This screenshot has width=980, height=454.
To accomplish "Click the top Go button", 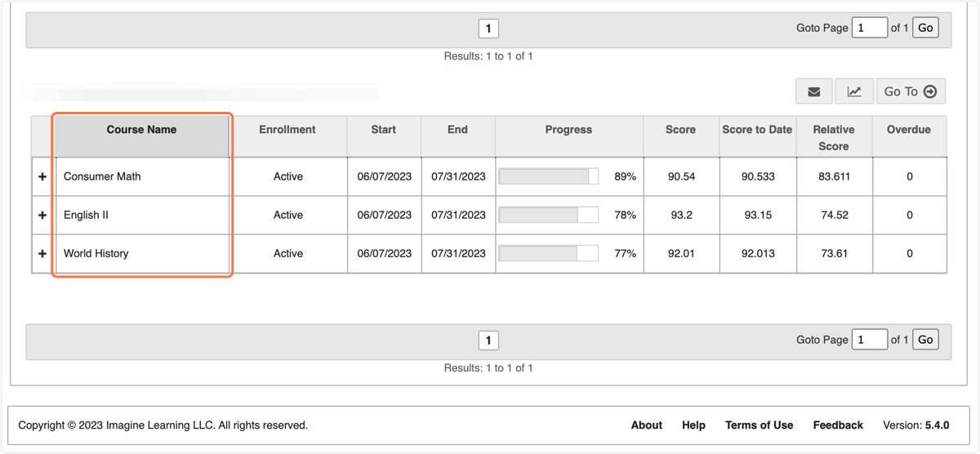I will pyautogui.click(x=925, y=28).
